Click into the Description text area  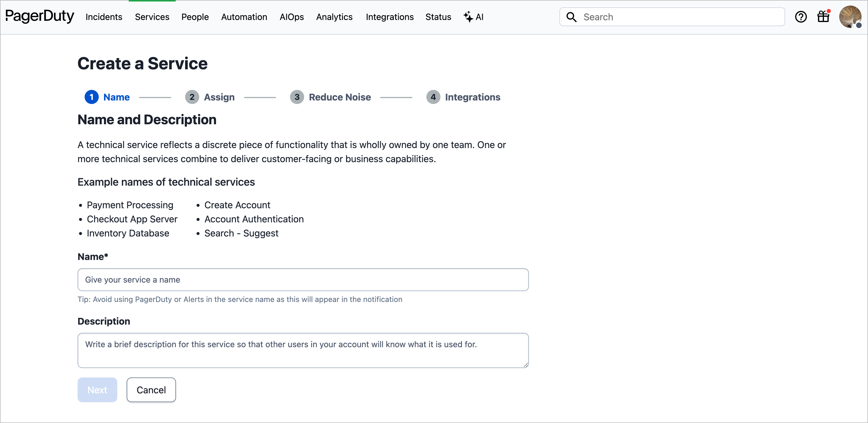point(303,350)
